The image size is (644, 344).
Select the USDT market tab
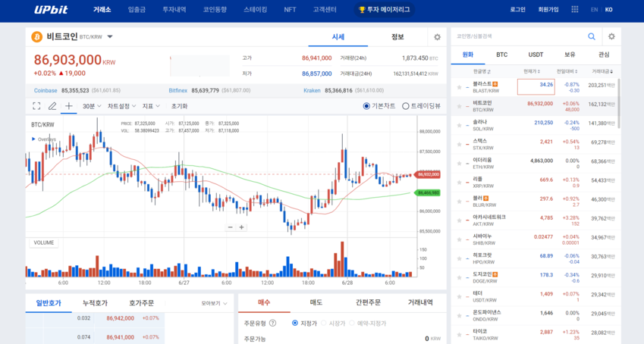536,55
